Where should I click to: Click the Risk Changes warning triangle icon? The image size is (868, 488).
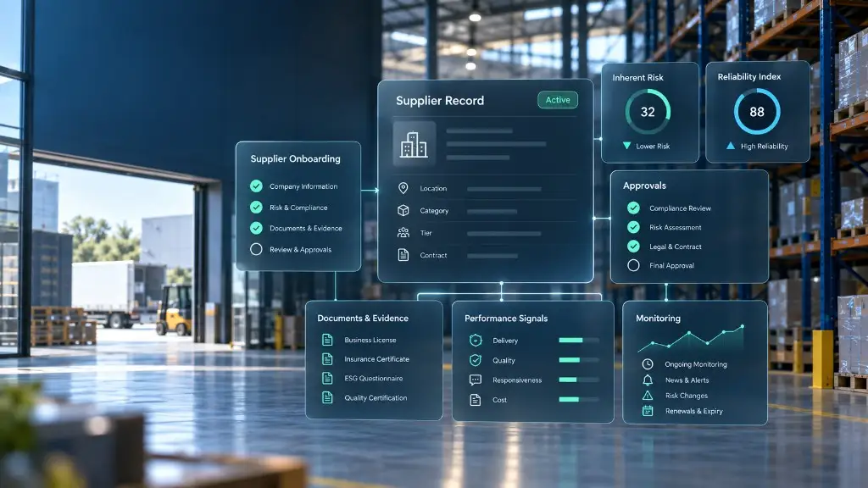click(x=647, y=396)
